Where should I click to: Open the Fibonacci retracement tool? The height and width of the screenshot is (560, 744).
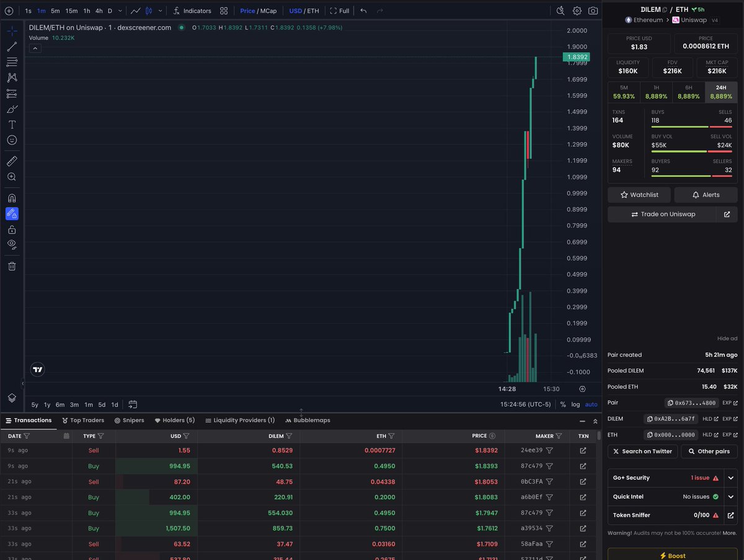(x=12, y=62)
